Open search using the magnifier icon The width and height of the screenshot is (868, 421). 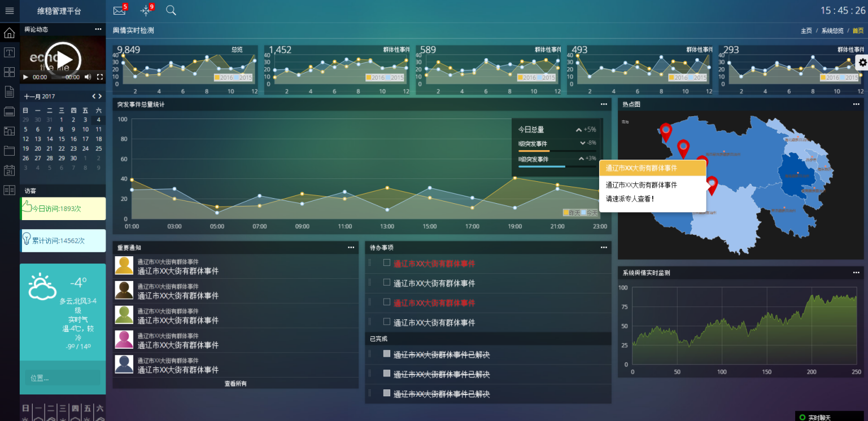click(x=171, y=10)
